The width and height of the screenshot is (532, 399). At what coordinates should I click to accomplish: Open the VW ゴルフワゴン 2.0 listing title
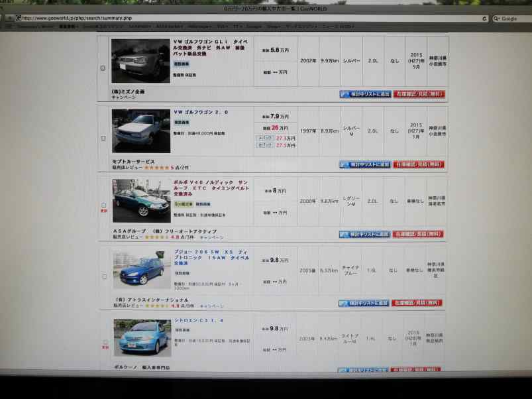coord(201,112)
